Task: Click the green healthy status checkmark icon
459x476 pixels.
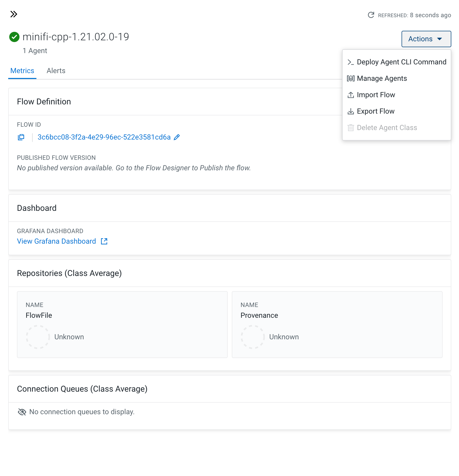Action: (x=14, y=37)
